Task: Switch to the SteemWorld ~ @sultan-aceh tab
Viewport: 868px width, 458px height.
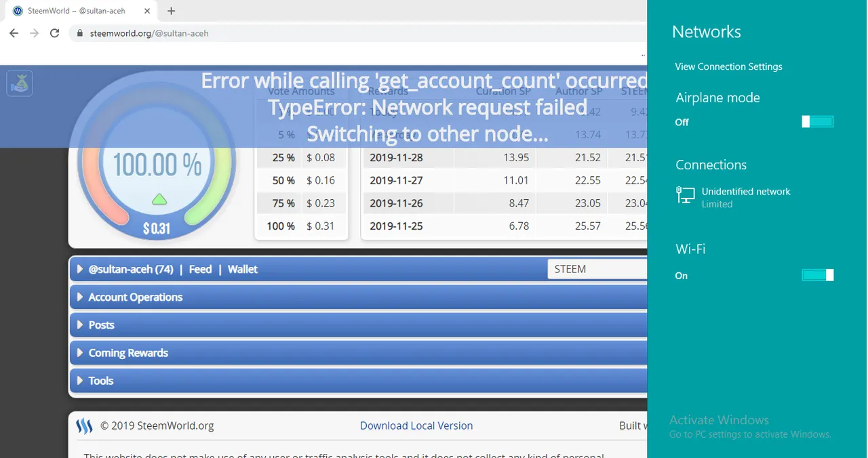Action: (81, 11)
